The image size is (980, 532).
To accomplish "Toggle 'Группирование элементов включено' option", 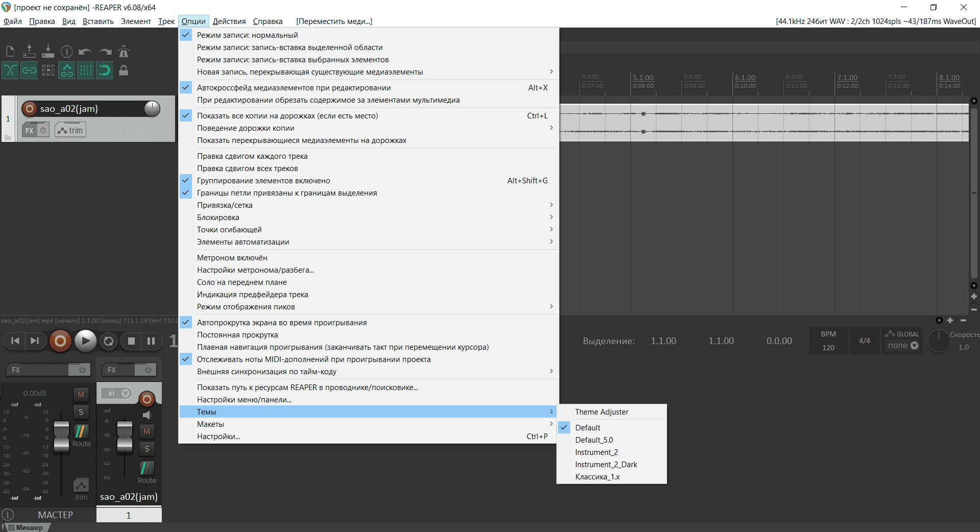I will (369, 181).
